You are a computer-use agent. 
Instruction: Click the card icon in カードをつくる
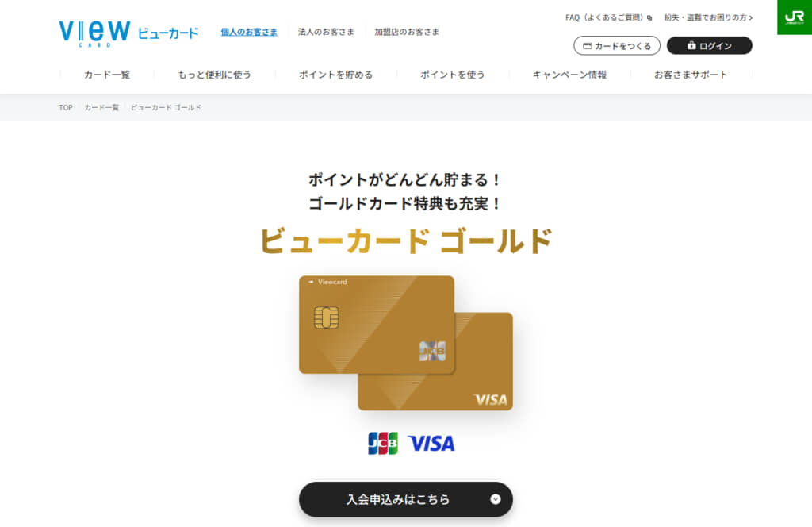click(x=588, y=46)
